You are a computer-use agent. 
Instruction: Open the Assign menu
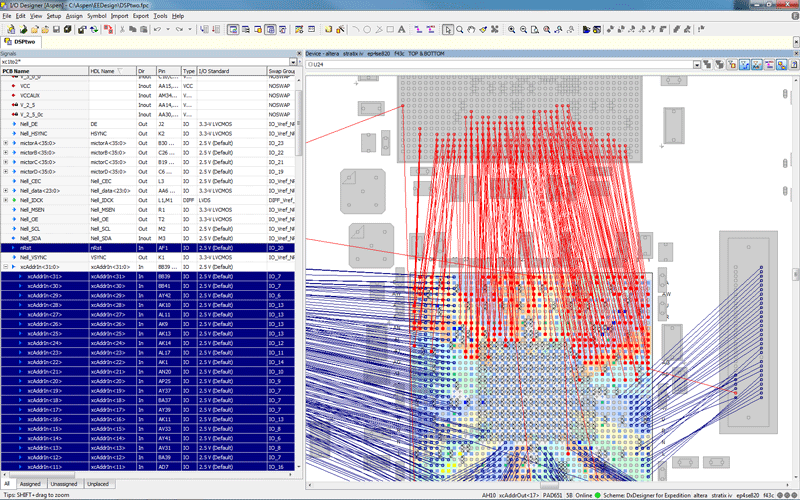pos(74,17)
